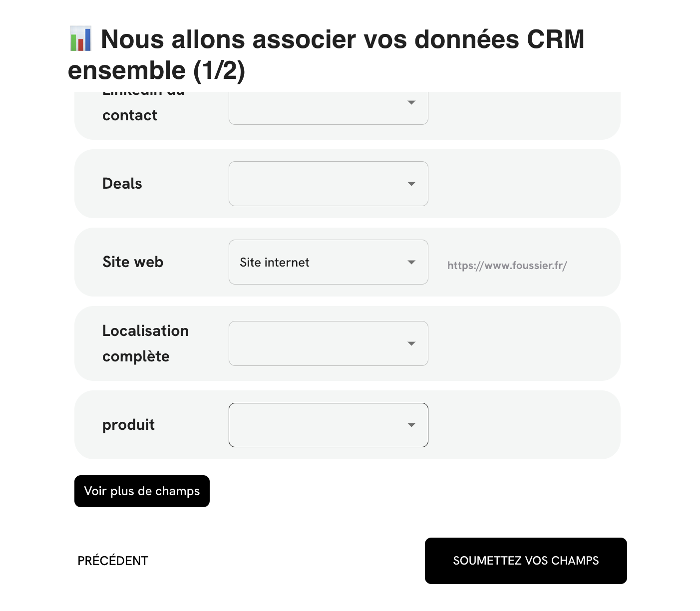Click the https://www.foussier.fr/ preview text
700x611 pixels.
(507, 266)
